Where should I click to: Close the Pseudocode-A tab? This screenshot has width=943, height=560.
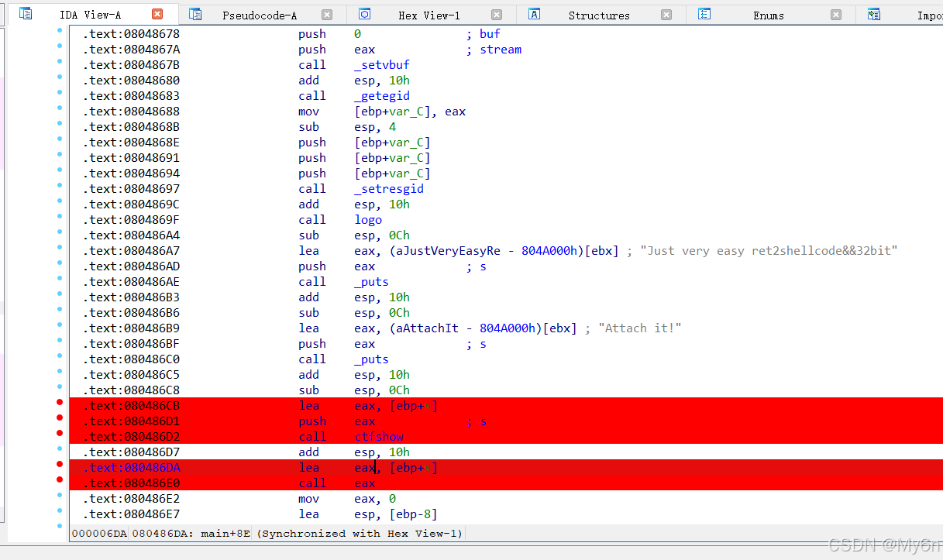tap(327, 14)
